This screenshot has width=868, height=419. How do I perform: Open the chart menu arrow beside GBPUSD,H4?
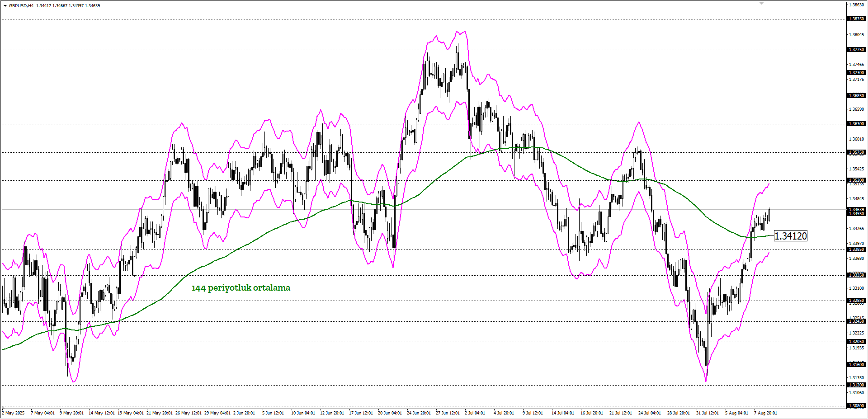(5, 6)
